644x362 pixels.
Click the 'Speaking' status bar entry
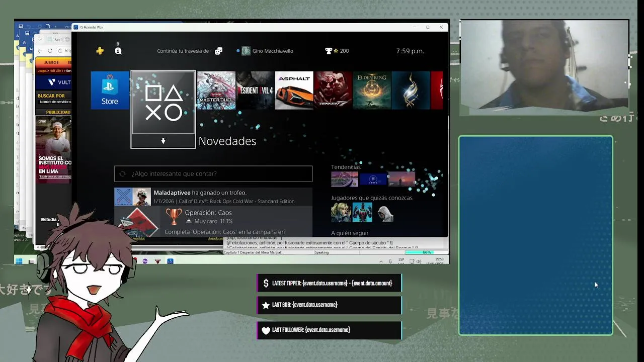321,252
